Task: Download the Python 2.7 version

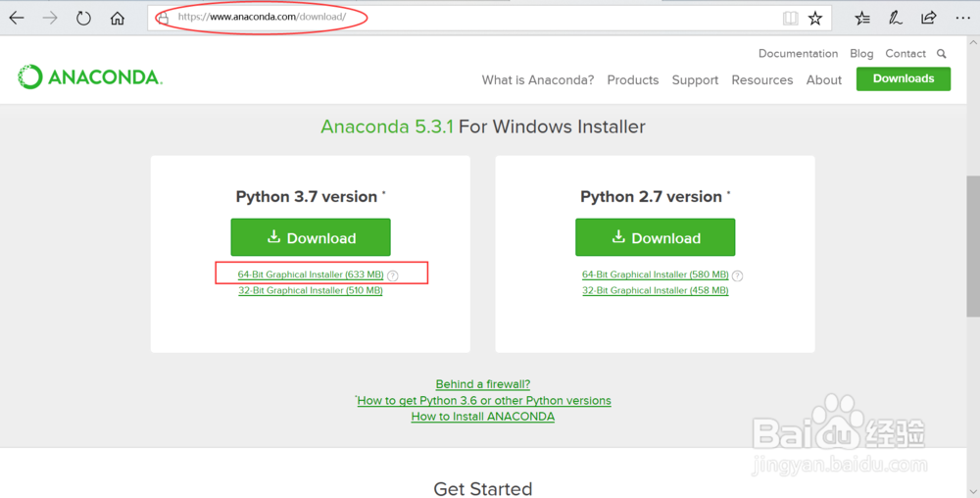Action: pyautogui.click(x=655, y=237)
